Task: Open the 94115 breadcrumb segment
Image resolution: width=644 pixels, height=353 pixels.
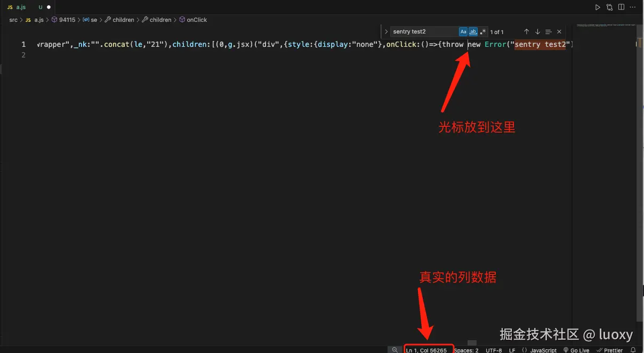Action: pyautogui.click(x=63, y=20)
